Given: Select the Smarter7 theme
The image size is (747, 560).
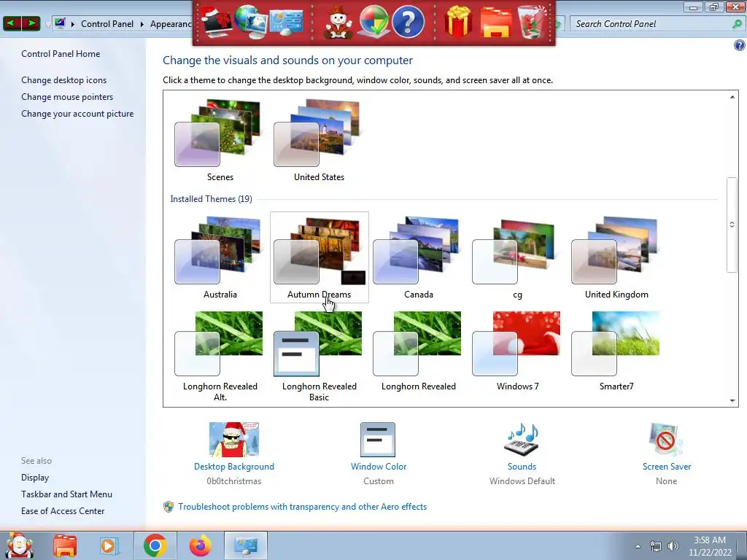Looking at the screenshot, I should tap(616, 351).
